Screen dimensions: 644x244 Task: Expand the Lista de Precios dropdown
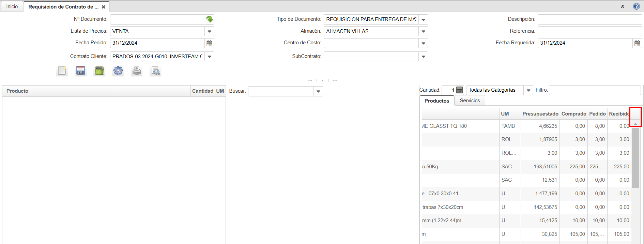tap(210, 31)
